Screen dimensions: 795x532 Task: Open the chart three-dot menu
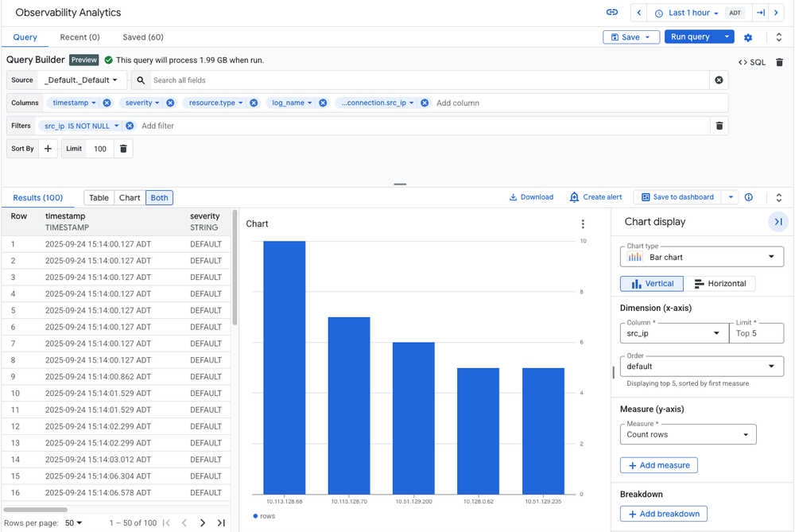point(583,224)
